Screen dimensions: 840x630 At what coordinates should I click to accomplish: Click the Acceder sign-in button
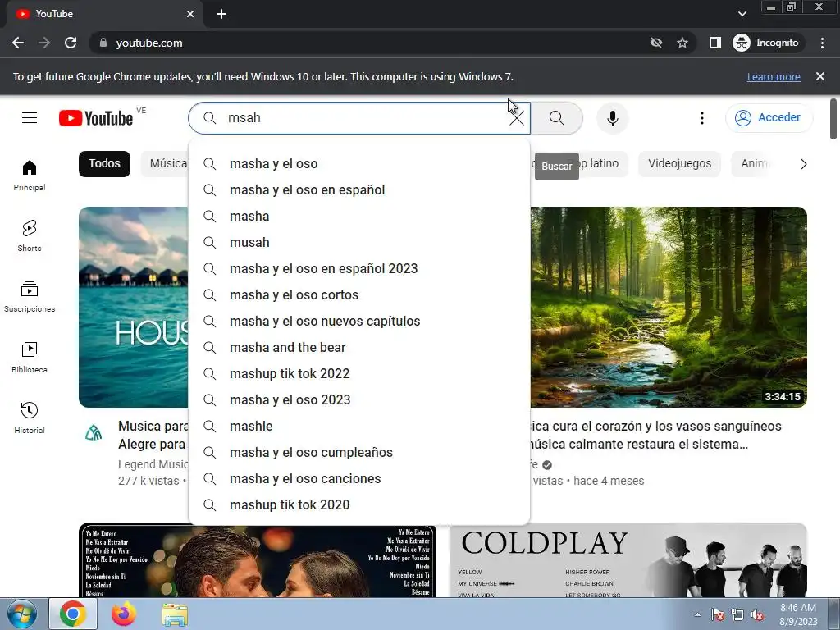pos(769,118)
